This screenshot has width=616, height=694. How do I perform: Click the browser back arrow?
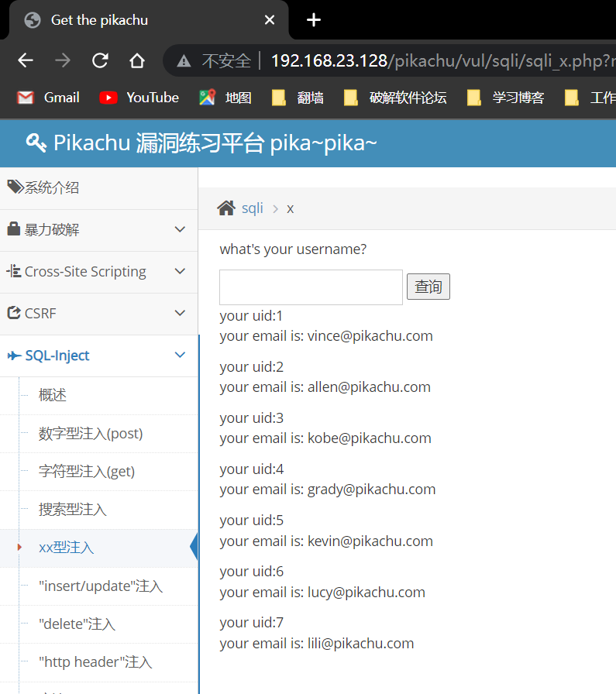(26, 60)
